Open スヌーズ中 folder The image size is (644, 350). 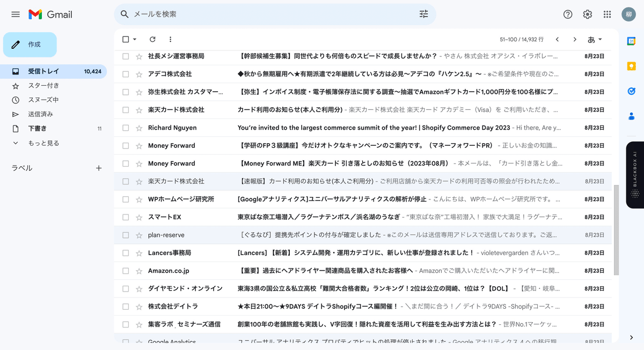point(53,100)
